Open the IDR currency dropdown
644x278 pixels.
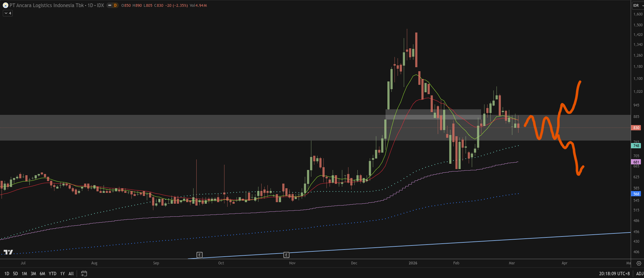pyautogui.click(x=638, y=5)
